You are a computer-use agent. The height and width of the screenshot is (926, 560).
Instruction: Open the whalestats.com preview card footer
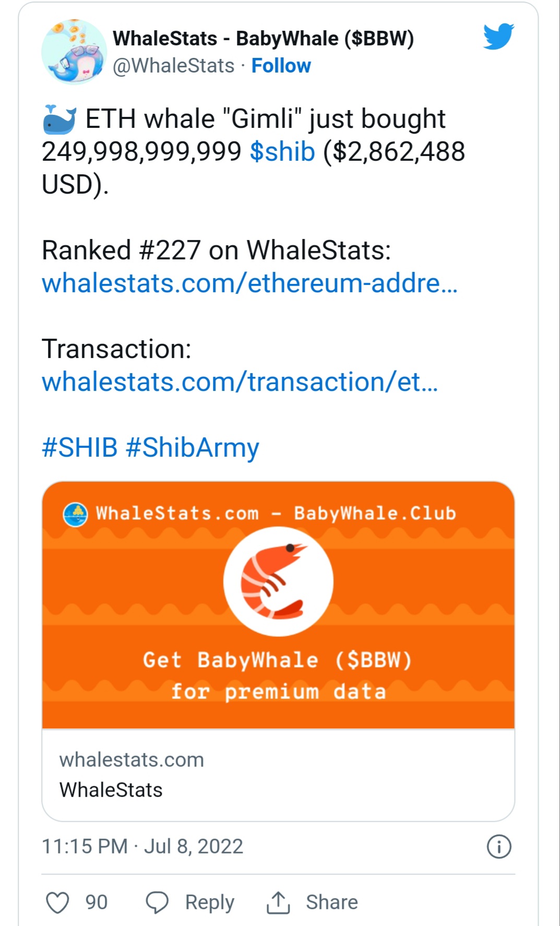[278, 775]
